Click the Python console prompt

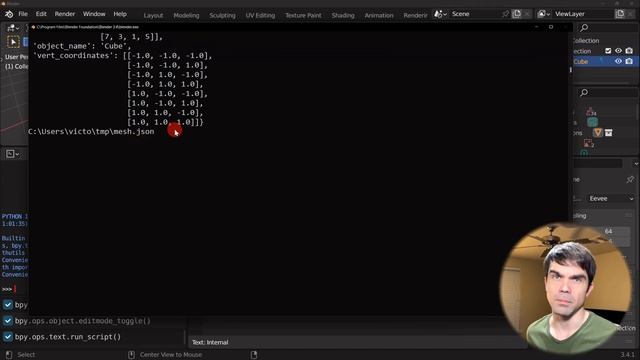(7, 289)
